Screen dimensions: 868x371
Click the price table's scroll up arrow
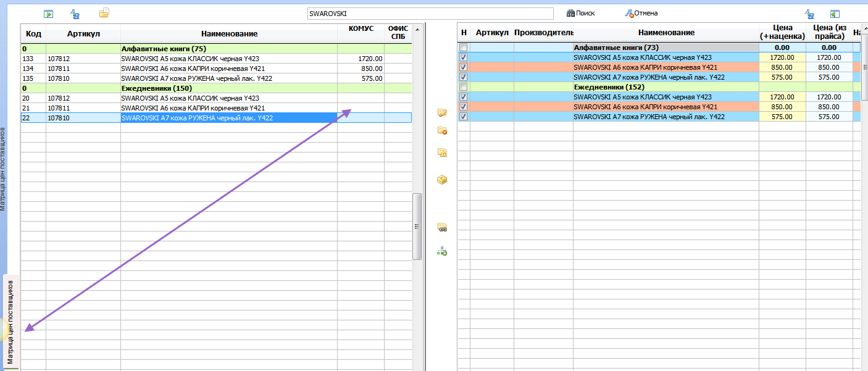point(864,28)
